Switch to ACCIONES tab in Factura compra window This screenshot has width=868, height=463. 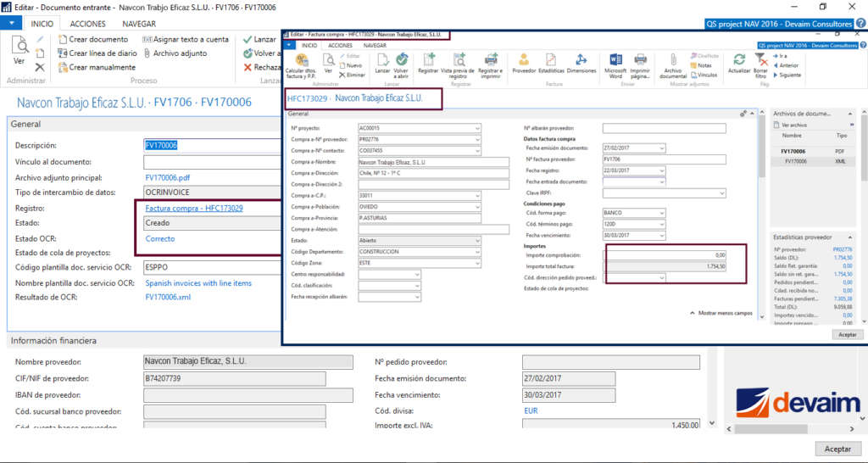click(340, 46)
